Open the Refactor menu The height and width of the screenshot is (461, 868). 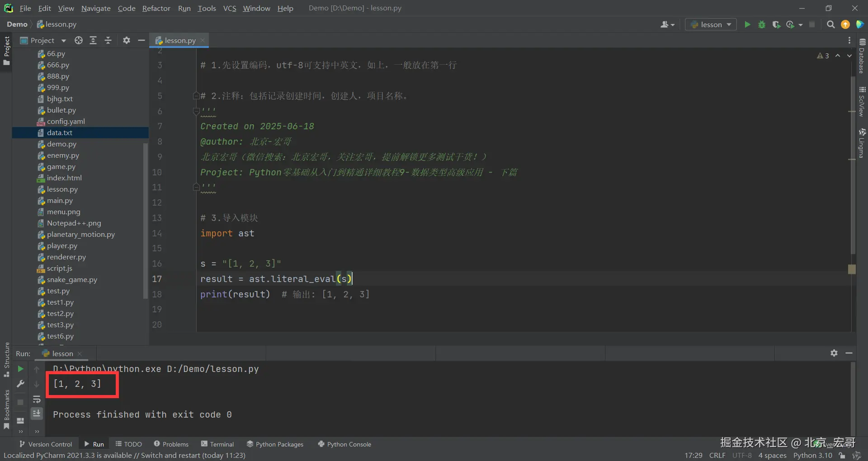tap(156, 8)
